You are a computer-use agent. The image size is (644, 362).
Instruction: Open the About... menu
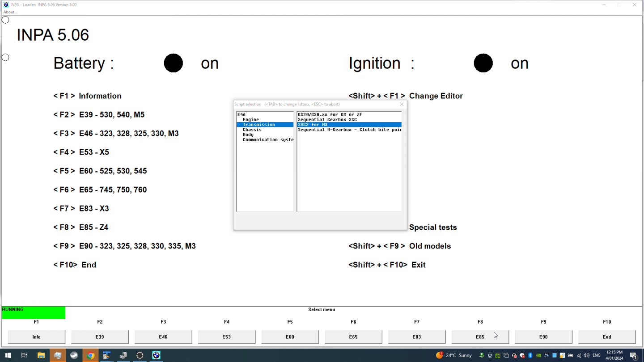[10, 12]
